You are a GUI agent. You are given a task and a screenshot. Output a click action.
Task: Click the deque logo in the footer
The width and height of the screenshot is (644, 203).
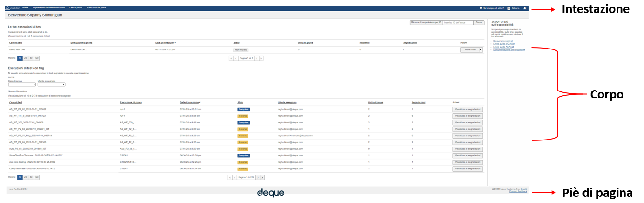[270, 193]
